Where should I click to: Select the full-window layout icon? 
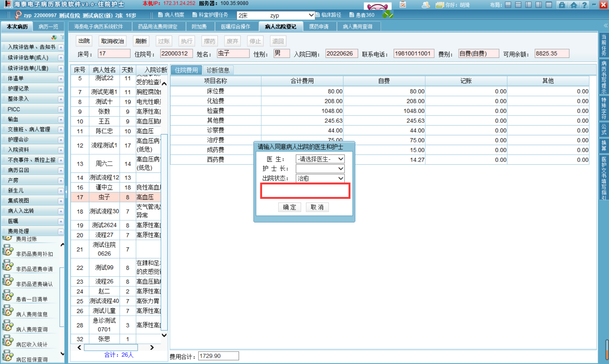549,5
